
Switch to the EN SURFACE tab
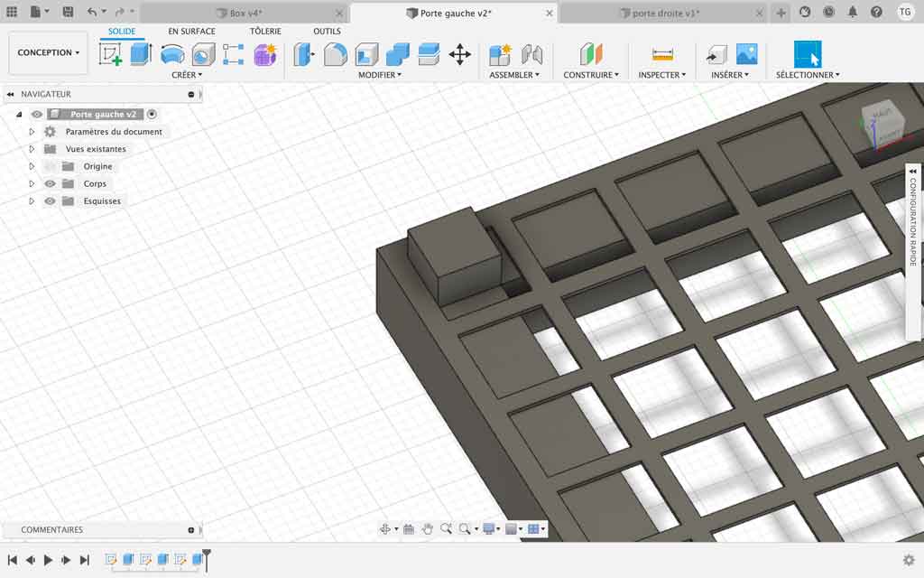(191, 32)
